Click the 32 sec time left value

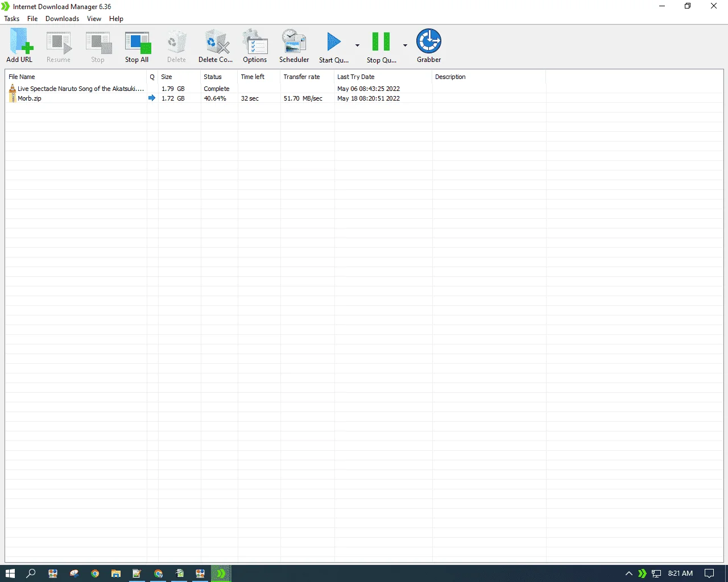click(250, 98)
